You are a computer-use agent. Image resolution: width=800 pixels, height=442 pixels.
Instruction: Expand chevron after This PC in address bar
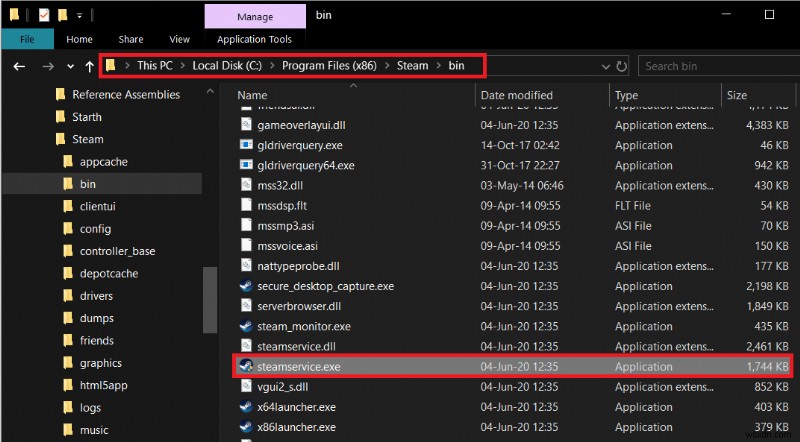[183, 66]
